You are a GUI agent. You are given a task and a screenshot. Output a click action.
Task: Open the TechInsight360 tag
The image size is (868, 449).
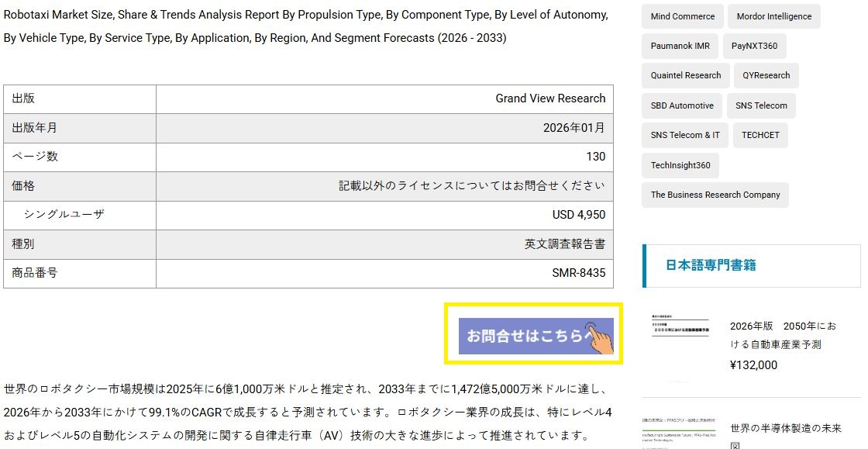(x=680, y=165)
